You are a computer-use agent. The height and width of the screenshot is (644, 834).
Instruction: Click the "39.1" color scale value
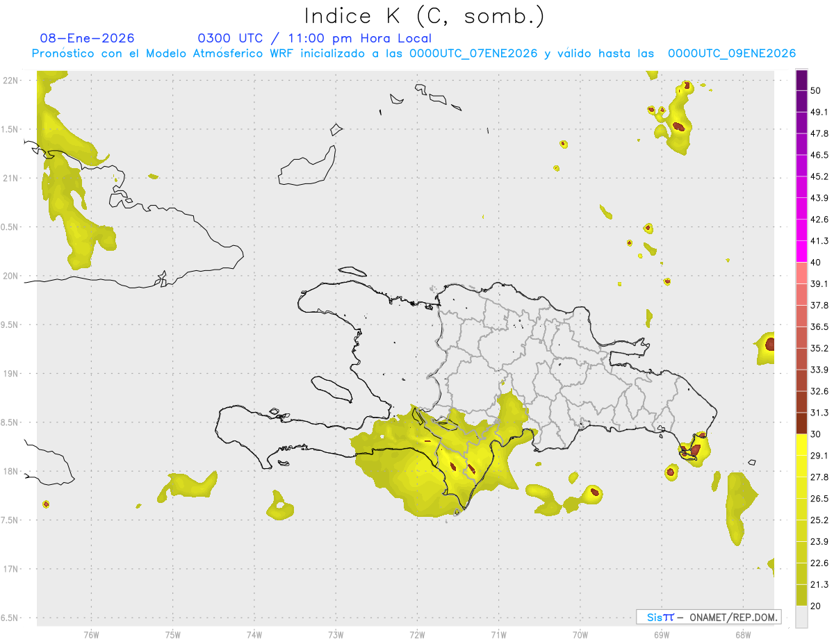pos(819,284)
